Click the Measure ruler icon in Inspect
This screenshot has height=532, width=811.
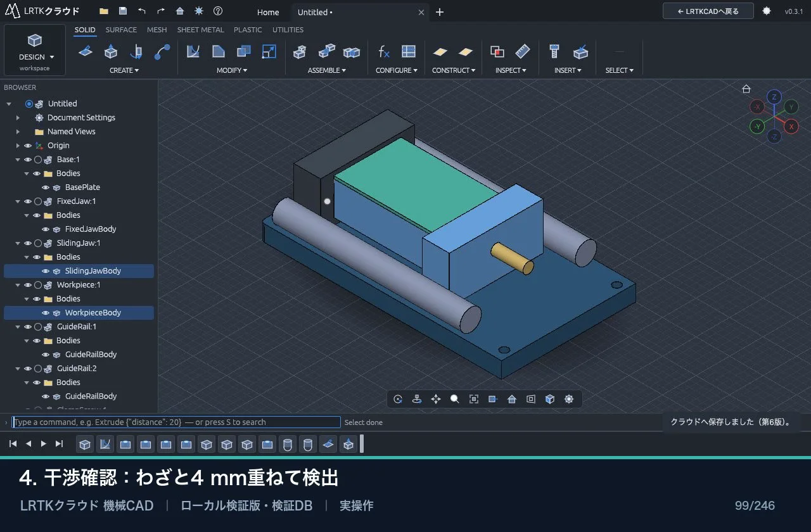(523, 52)
